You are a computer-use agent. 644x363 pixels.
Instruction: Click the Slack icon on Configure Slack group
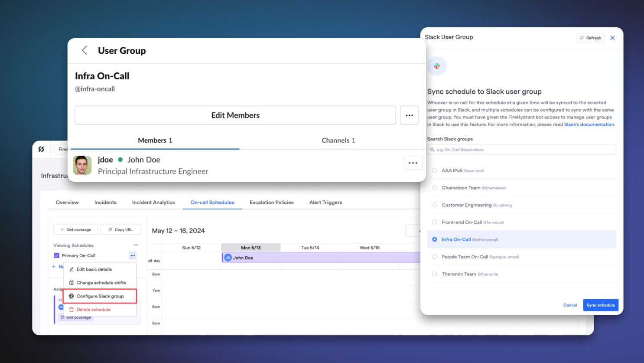pyautogui.click(x=72, y=296)
